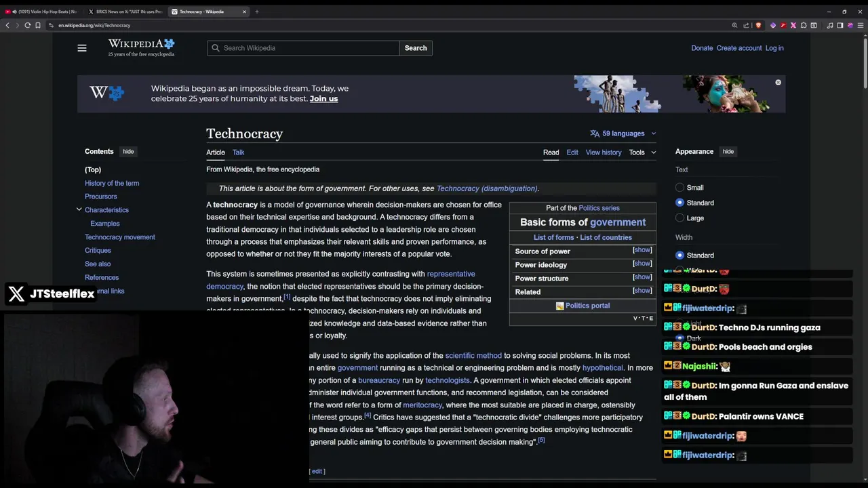Open the extensions puzzle piece icon
The height and width of the screenshot is (488, 868).
(x=804, y=25)
